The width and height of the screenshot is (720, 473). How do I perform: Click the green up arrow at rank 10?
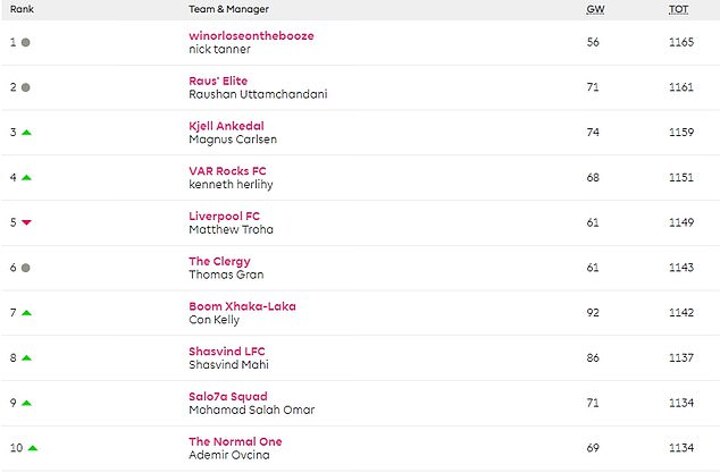tap(33, 448)
